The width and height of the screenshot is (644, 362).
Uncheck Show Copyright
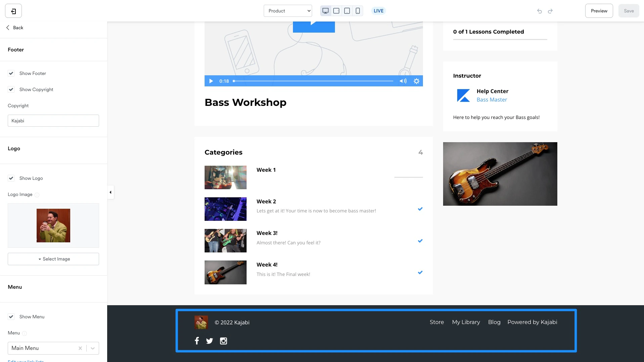click(11, 89)
